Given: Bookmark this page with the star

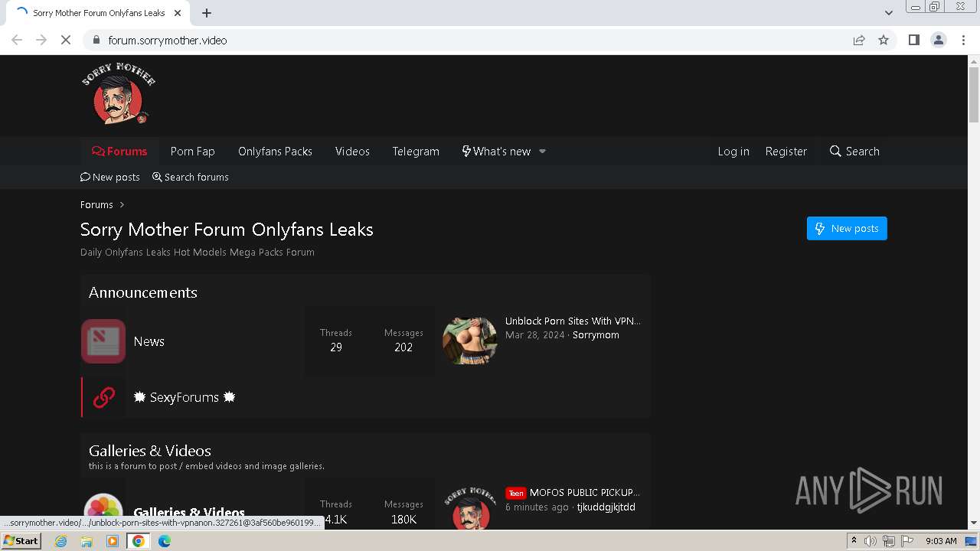Looking at the screenshot, I should [884, 40].
